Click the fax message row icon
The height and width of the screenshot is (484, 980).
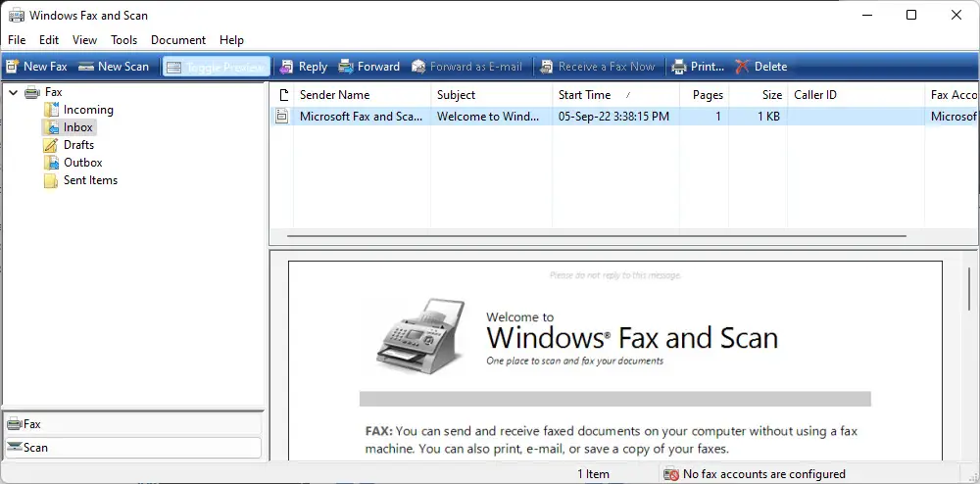pyautogui.click(x=282, y=117)
